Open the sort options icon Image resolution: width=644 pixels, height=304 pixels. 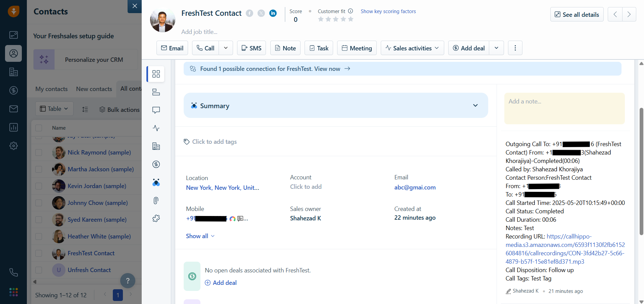click(x=85, y=109)
